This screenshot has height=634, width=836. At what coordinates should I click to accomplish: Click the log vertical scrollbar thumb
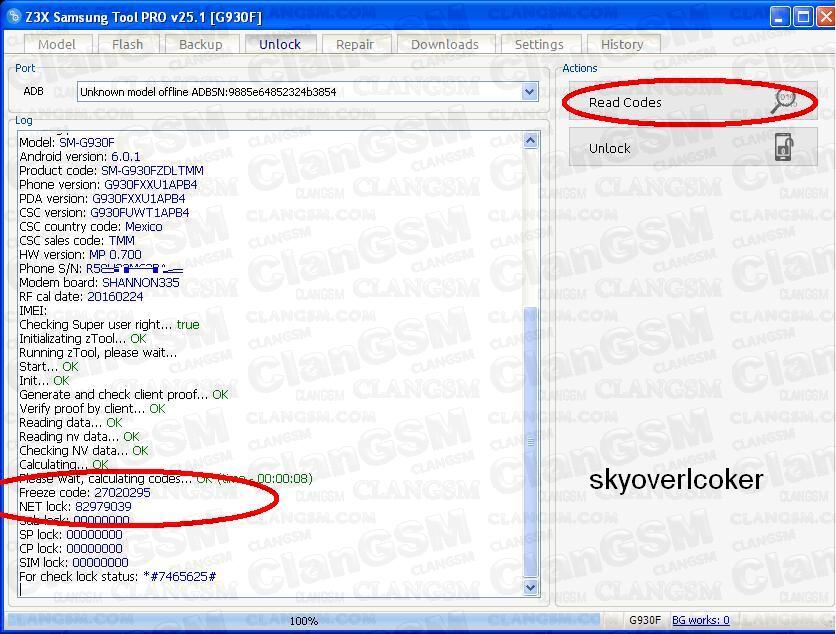[530, 442]
